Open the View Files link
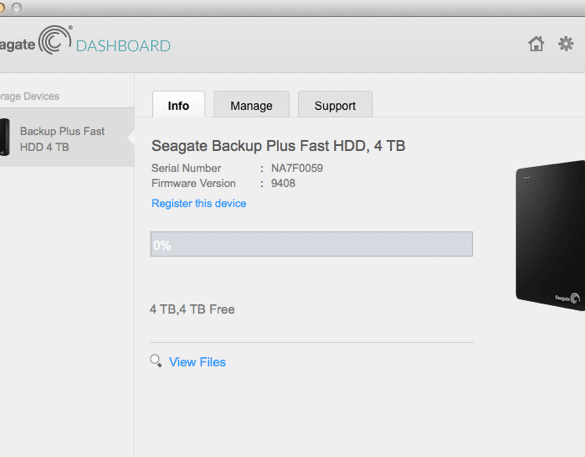Viewport: 585px width, 457px height. [x=197, y=362]
